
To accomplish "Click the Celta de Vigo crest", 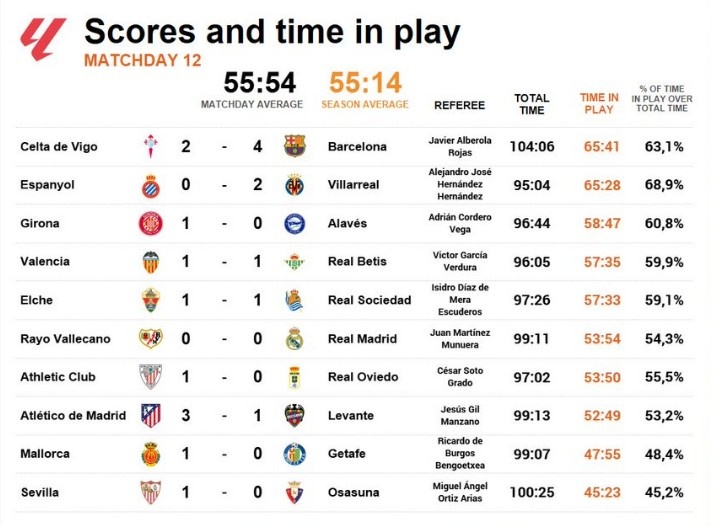I will click(151, 146).
